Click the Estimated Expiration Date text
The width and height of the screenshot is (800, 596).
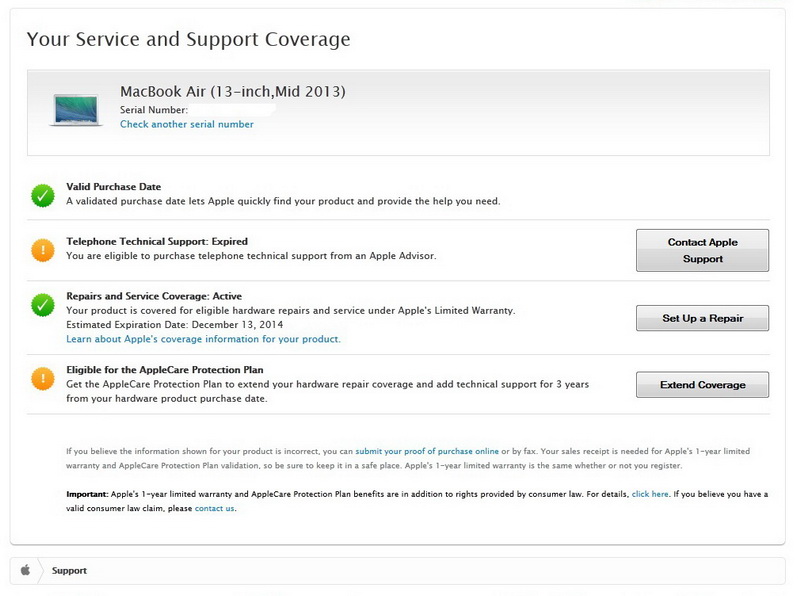click(x=173, y=325)
